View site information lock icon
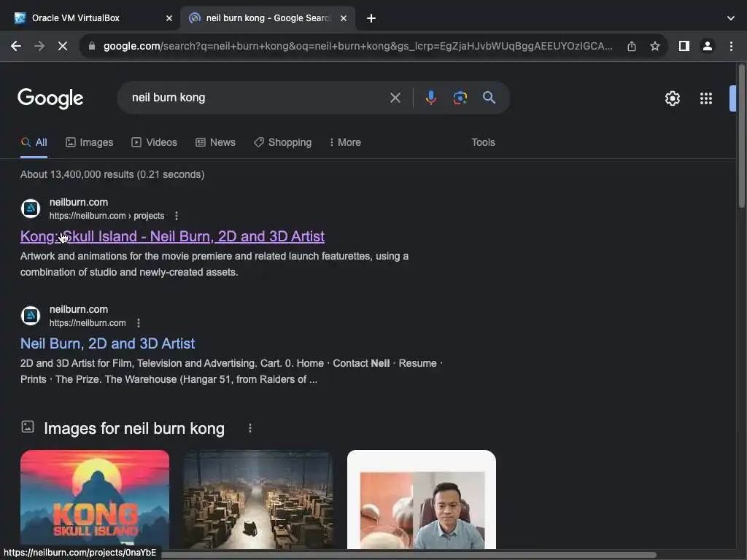747x560 pixels. [x=92, y=46]
